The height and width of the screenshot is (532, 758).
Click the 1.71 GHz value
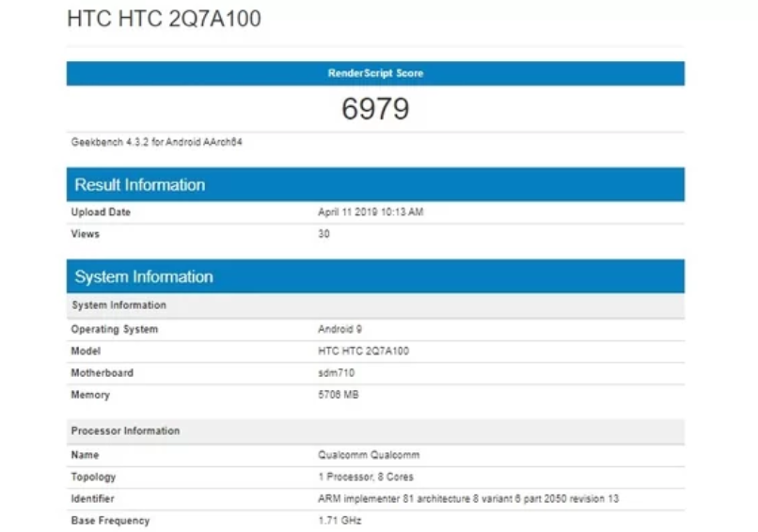tap(340, 521)
